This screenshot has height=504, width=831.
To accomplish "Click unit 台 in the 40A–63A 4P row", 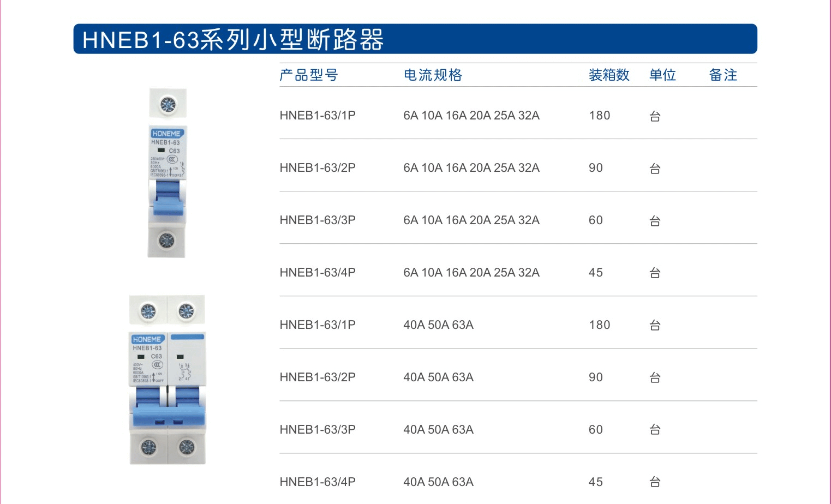I will (x=655, y=482).
